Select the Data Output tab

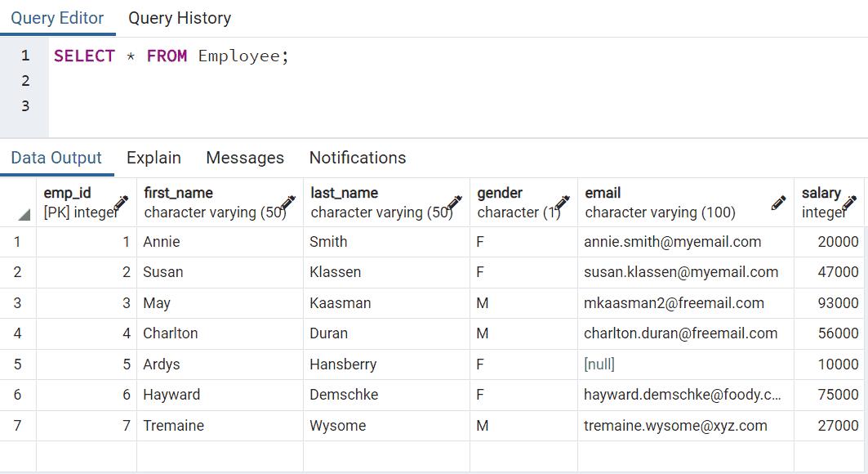pos(56,158)
